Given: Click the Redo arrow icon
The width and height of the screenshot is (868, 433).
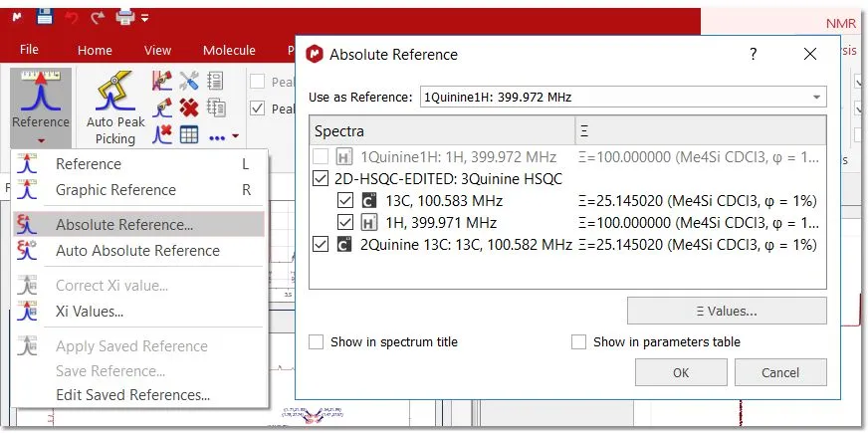Looking at the screenshot, I should coord(98,16).
